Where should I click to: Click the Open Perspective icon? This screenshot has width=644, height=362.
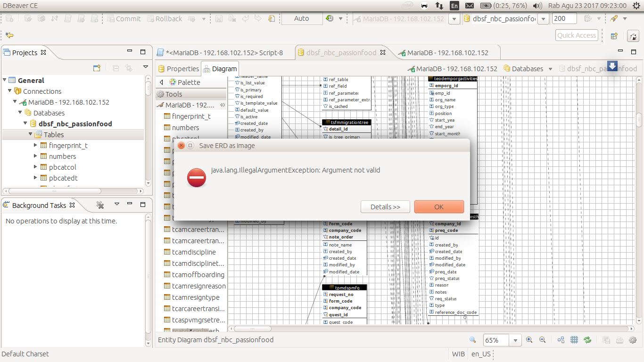[x=614, y=35]
